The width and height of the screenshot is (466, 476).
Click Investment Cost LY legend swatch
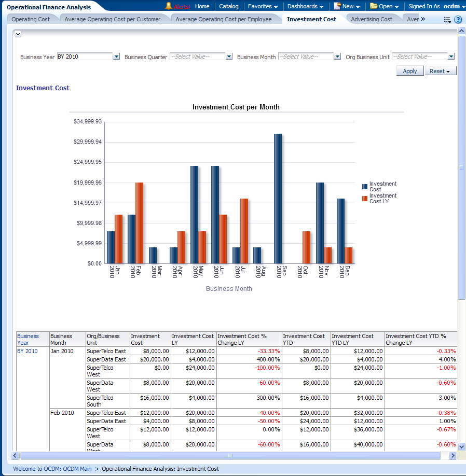365,199
